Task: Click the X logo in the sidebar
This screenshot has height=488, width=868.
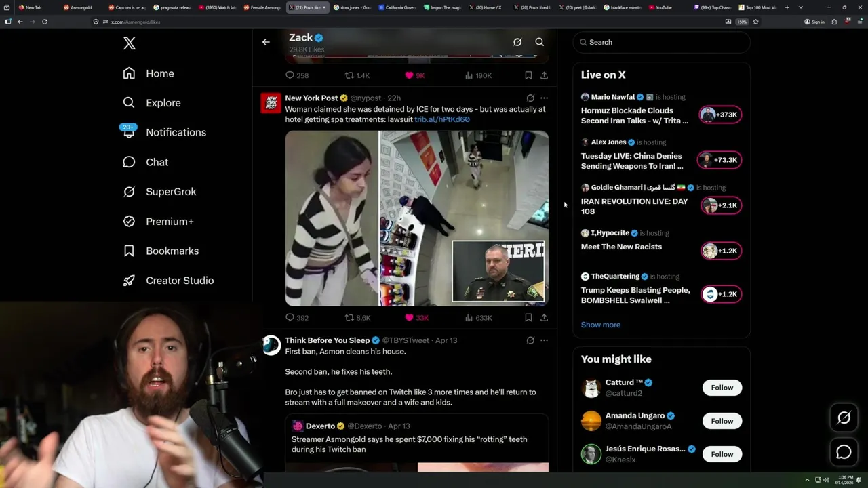Action: [130, 43]
